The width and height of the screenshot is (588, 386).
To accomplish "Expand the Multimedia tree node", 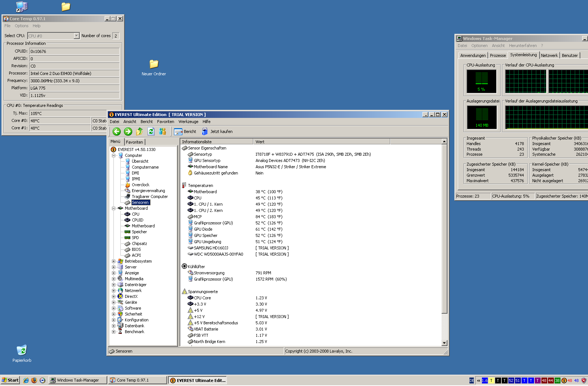I will pyautogui.click(x=114, y=279).
